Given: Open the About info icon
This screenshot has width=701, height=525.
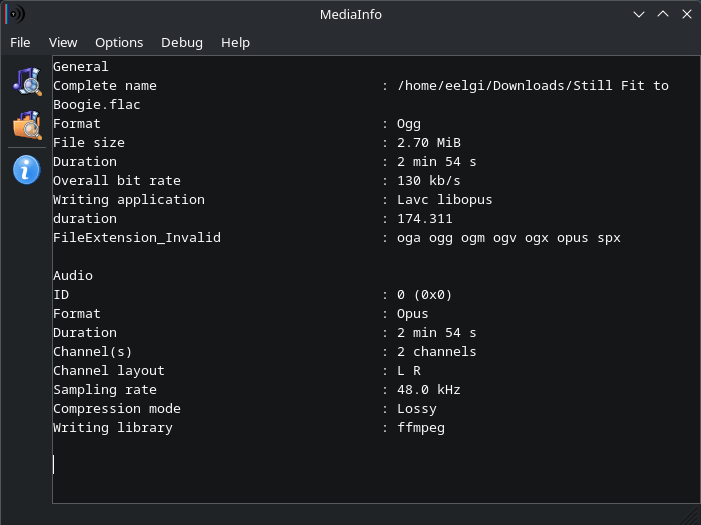Looking at the screenshot, I should tap(27, 170).
